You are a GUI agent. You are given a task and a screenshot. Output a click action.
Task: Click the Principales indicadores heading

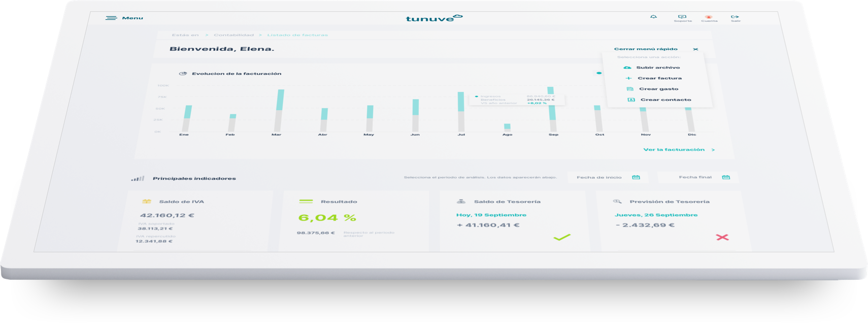click(194, 179)
